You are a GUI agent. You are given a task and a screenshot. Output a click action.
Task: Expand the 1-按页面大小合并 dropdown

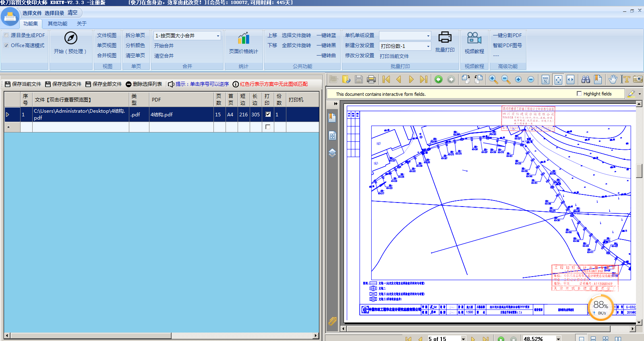(x=218, y=36)
